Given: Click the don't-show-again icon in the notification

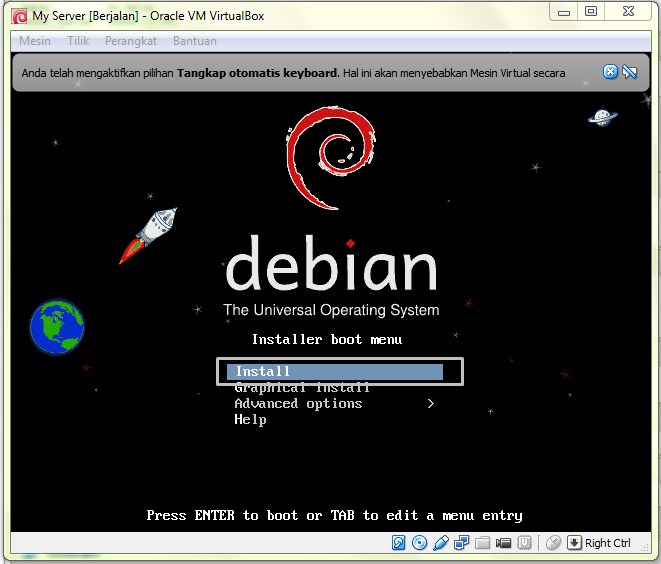Looking at the screenshot, I should pyautogui.click(x=629, y=72).
